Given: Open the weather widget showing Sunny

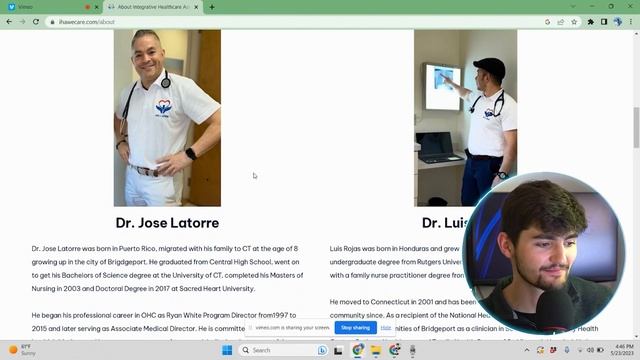Looking at the screenshot, I should (x=22, y=350).
